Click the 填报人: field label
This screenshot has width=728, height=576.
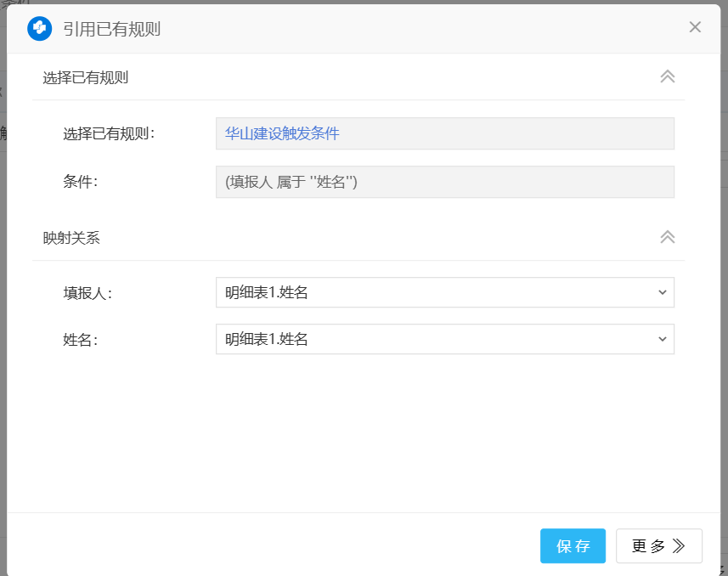point(87,293)
